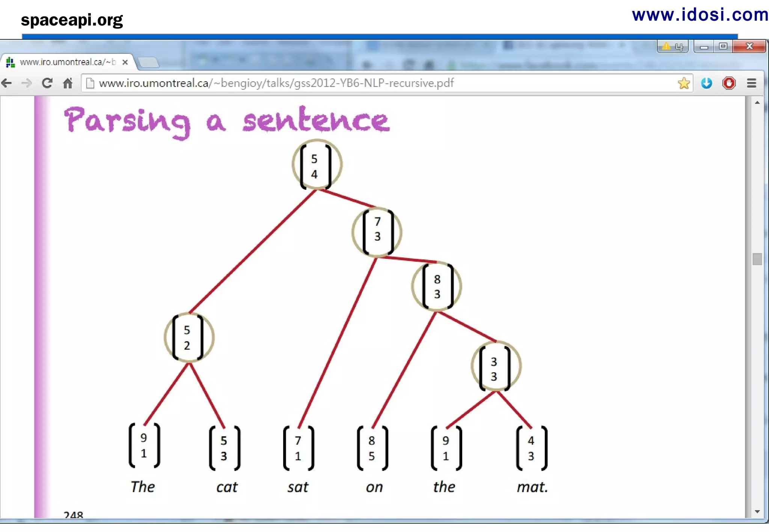
Task: Maximize the browser window
Action: 723,47
